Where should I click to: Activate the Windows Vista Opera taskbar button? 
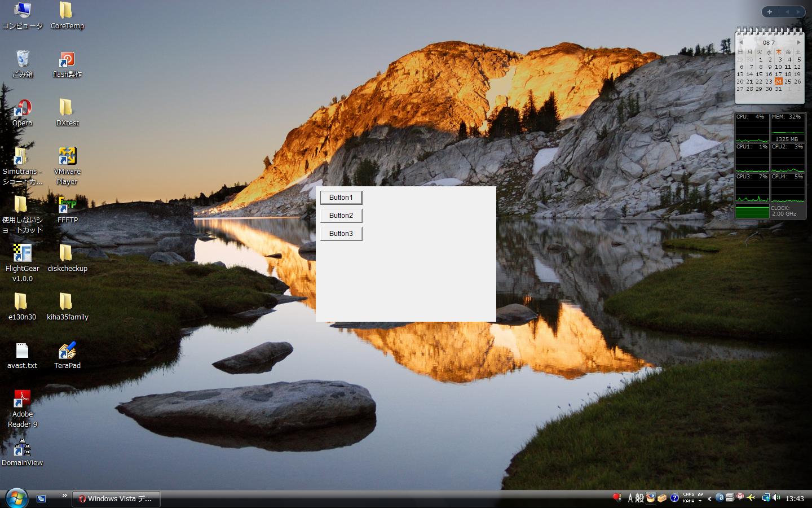[x=116, y=499]
